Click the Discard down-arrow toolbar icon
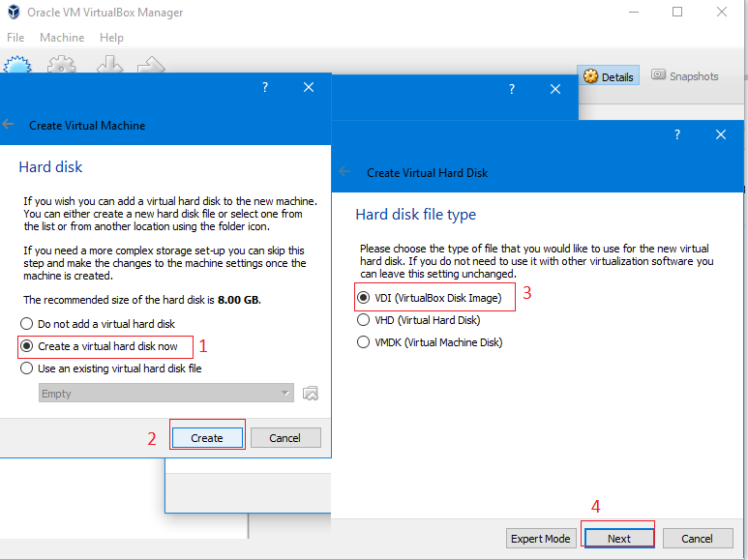748x560 pixels. pos(109,65)
